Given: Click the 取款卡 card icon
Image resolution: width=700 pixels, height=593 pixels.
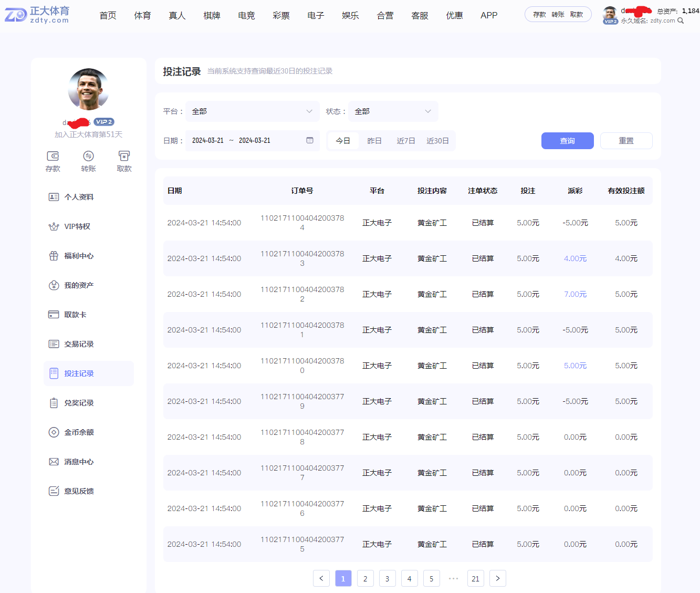Looking at the screenshot, I should tap(54, 315).
